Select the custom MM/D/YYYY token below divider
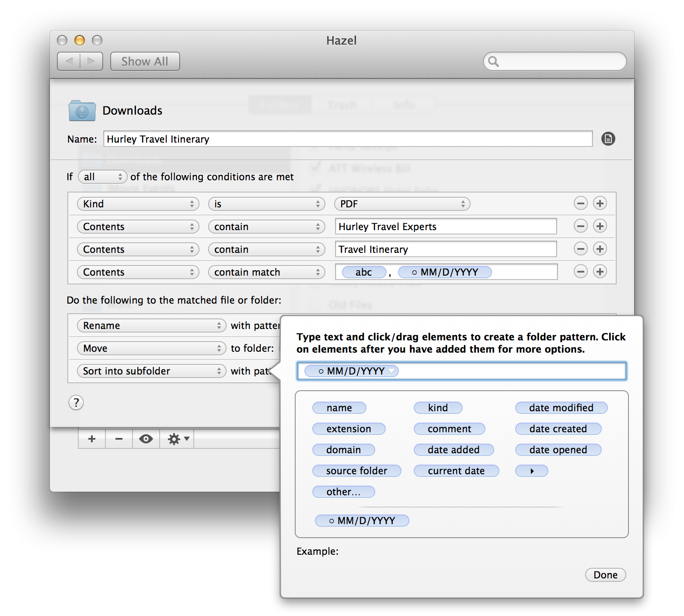The image size is (684, 616). tap(362, 521)
